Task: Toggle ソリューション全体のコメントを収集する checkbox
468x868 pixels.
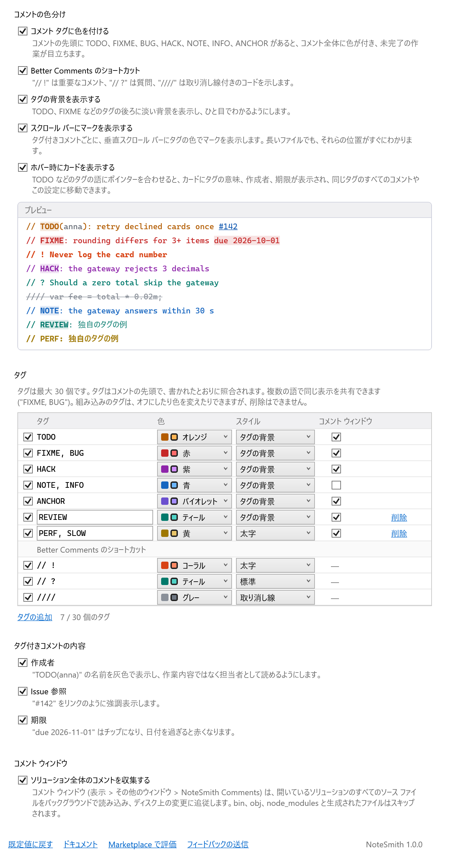Action: [x=23, y=780]
